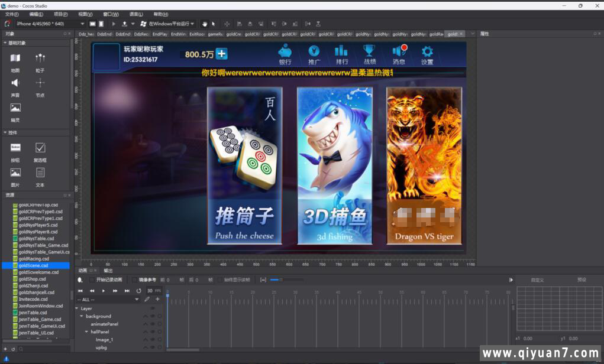This screenshot has height=364, width=604.
Task: Select the sound (声音) object icon
Action: click(x=14, y=83)
